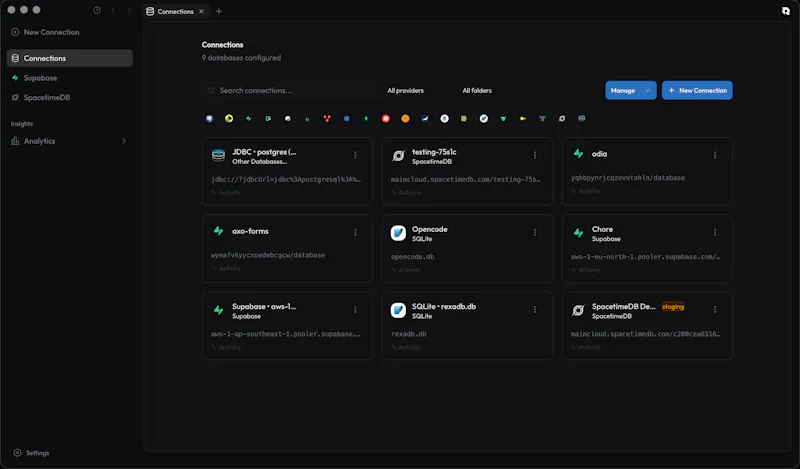Open more options for testing-75slc card
Viewport: 800px width, 469px height.
pyautogui.click(x=535, y=155)
